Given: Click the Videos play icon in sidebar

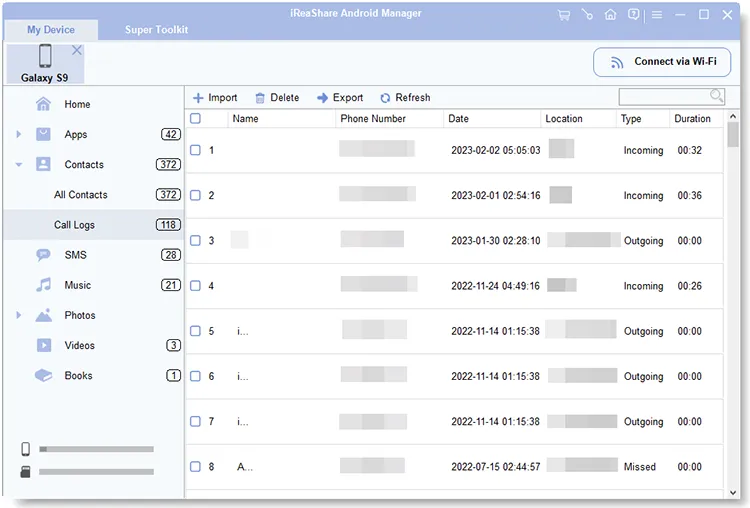Looking at the screenshot, I should [x=44, y=345].
